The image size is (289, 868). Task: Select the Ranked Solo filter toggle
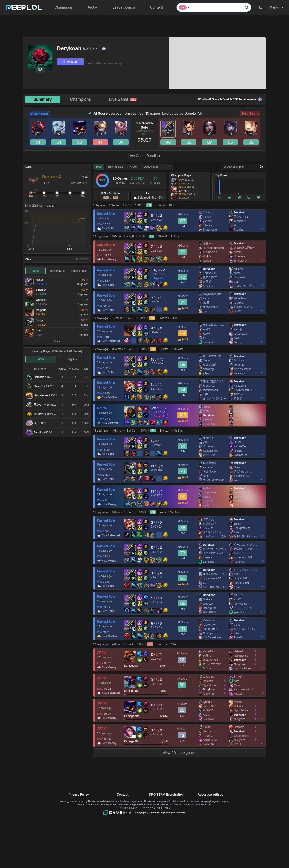pyautogui.click(x=116, y=167)
